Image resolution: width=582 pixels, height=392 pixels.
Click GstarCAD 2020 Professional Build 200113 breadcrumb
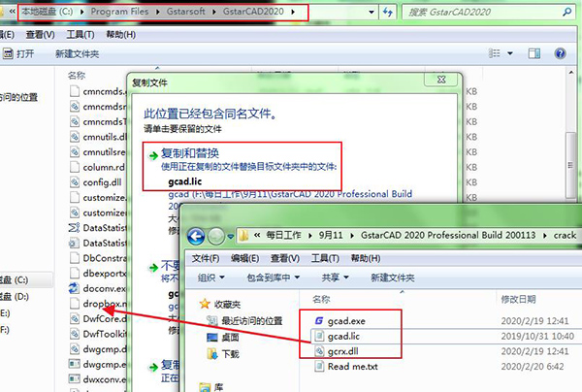tap(448, 236)
